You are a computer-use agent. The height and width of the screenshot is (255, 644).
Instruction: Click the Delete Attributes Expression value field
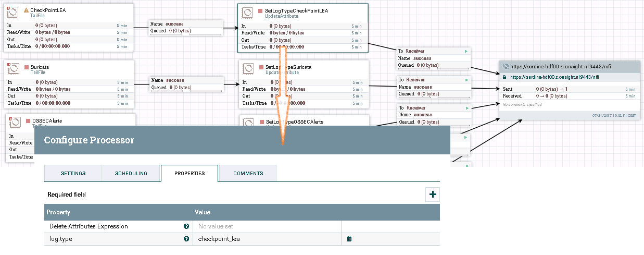coord(267,226)
